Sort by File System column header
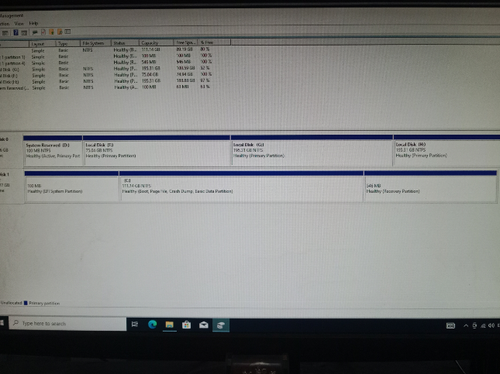500x374 pixels. 96,43
